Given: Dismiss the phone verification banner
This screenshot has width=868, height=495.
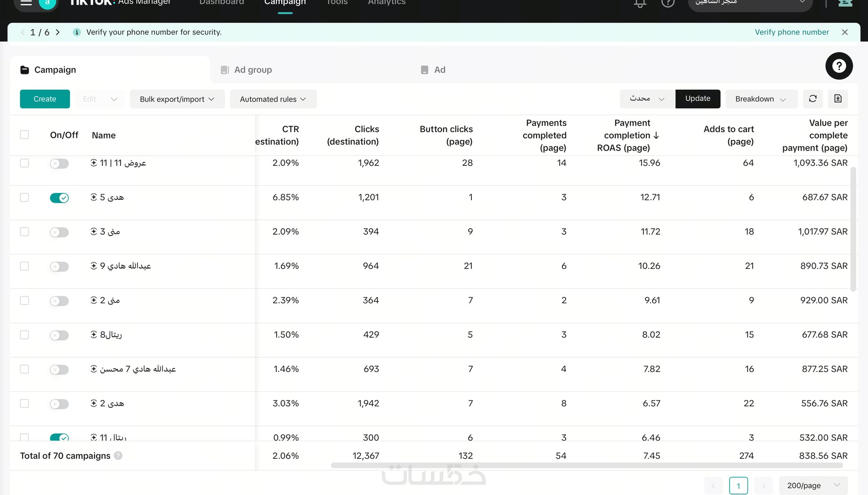Looking at the screenshot, I should coord(845,32).
